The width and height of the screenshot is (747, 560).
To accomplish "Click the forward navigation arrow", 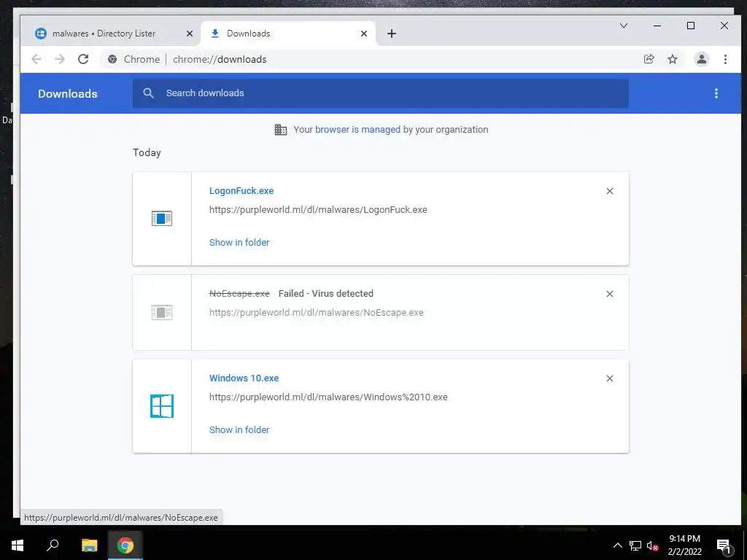I will (60, 59).
